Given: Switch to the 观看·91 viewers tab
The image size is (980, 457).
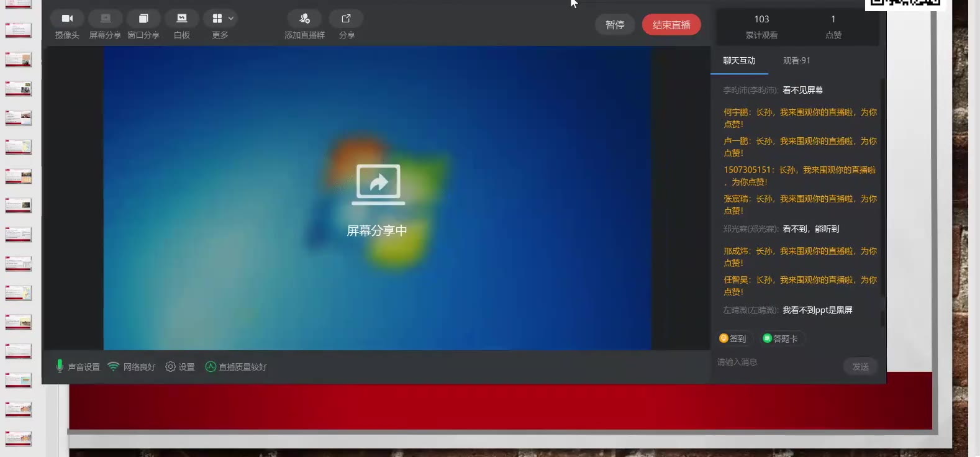Looking at the screenshot, I should [x=796, y=61].
